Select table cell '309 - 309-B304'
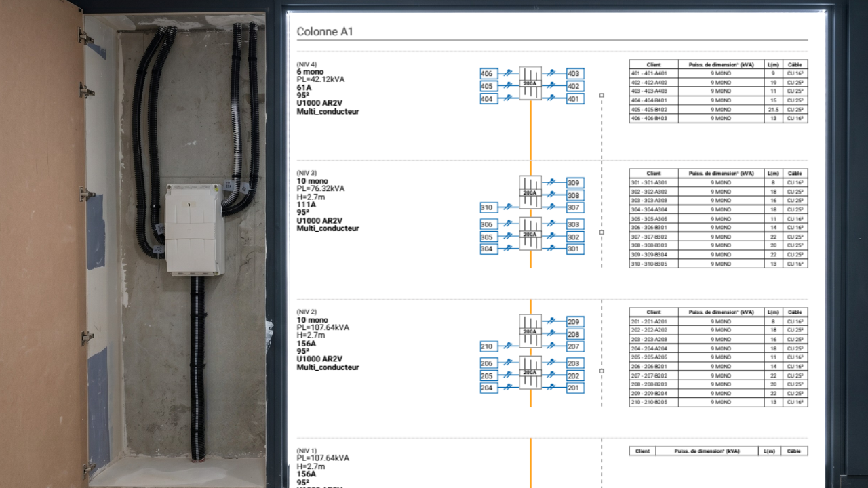Image resolution: width=868 pixels, height=488 pixels. 654,255
